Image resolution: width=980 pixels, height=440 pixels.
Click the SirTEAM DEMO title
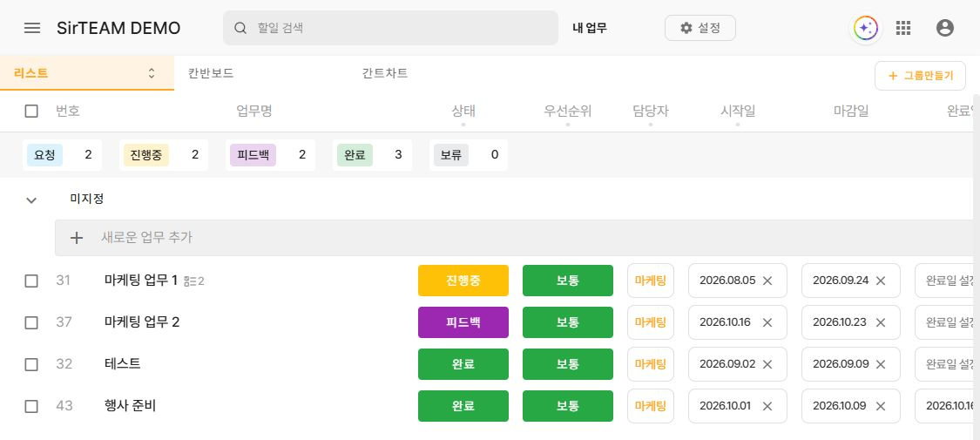118,28
